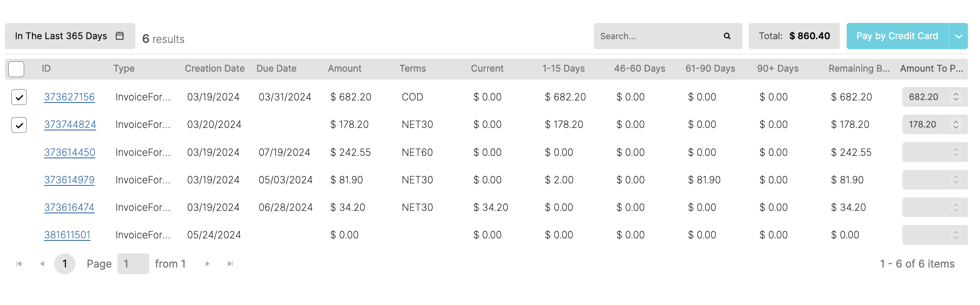Image resolution: width=980 pixels, height=305 pixels.
Task: Sort by Creation Date column header
Action: (215, 69)
